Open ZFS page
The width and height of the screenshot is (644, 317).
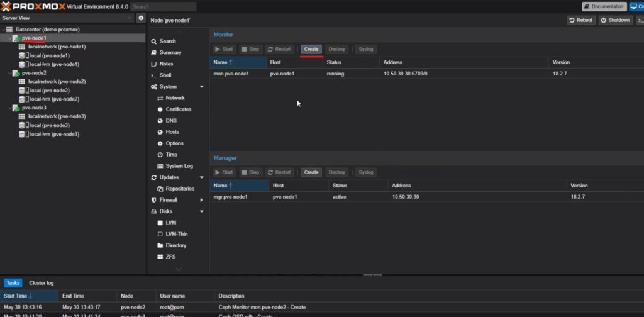pyautogui.click(x=171, y=257)
